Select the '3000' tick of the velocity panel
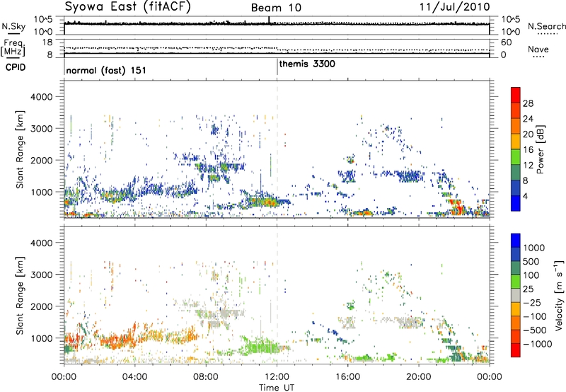The width and height of the screenshot is (566, 392). (x=41, y=275)
